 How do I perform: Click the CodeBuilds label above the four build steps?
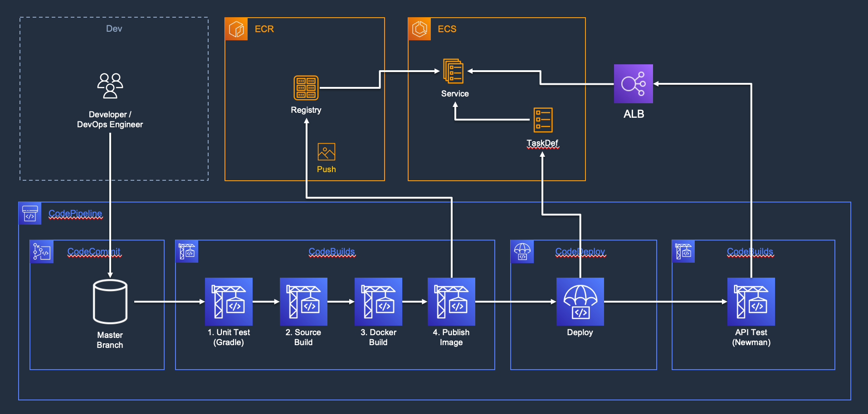pos(332,251)
